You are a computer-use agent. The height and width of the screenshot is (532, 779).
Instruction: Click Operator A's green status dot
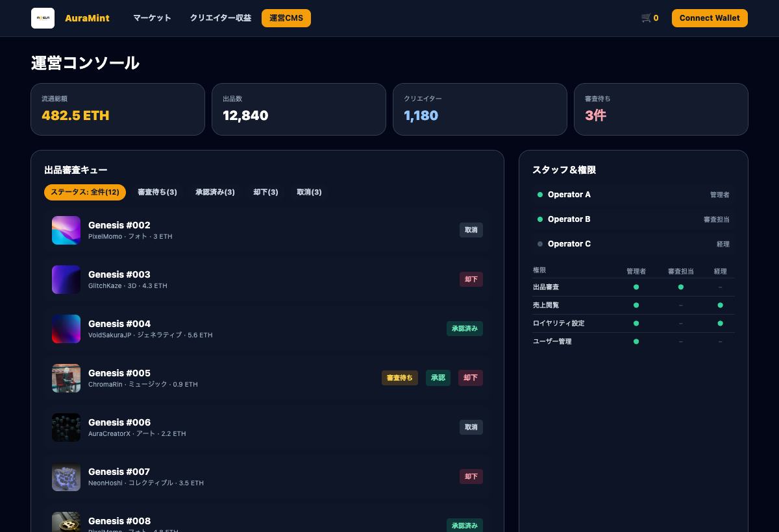point(540,195)
